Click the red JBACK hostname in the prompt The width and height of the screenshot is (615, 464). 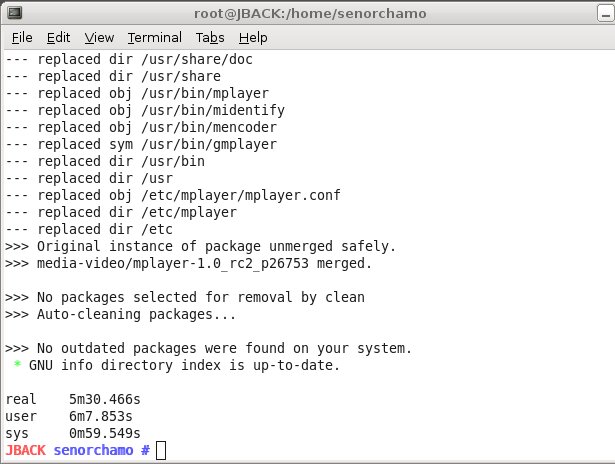25,450
